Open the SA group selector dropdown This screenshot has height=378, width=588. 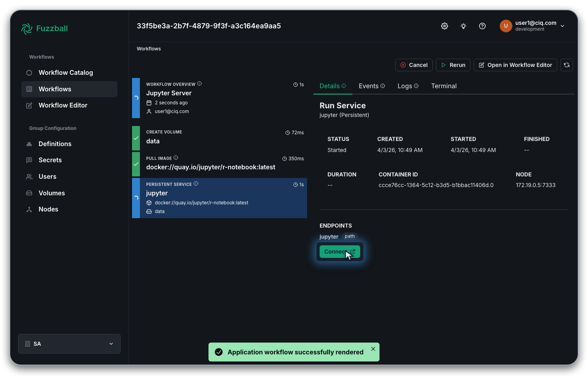point(111,344)
